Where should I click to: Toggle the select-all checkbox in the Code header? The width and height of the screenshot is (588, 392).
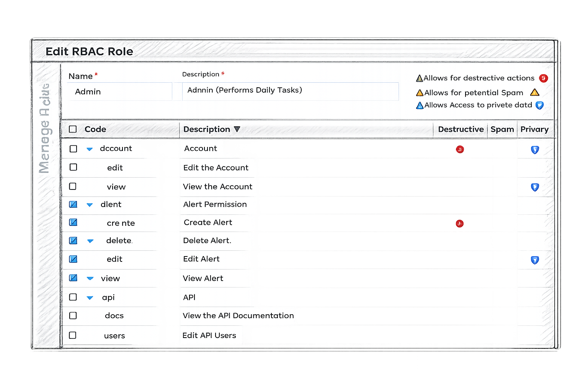click(73, 129)
